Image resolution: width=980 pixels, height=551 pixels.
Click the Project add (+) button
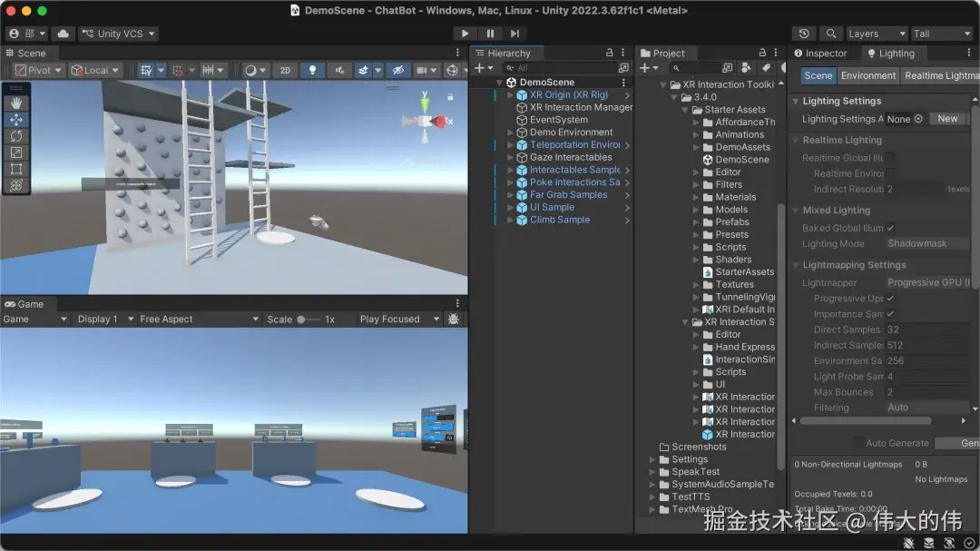coord(649,67)
